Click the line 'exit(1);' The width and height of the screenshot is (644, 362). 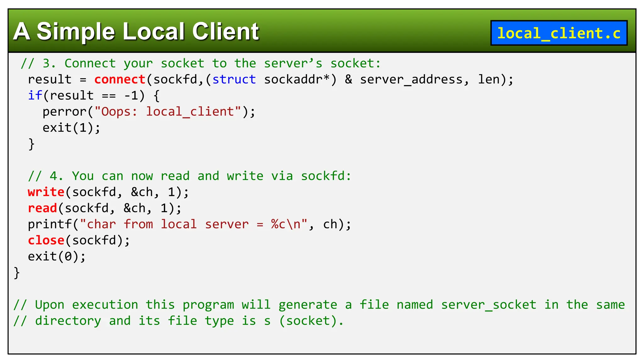(x=71, y=128)
